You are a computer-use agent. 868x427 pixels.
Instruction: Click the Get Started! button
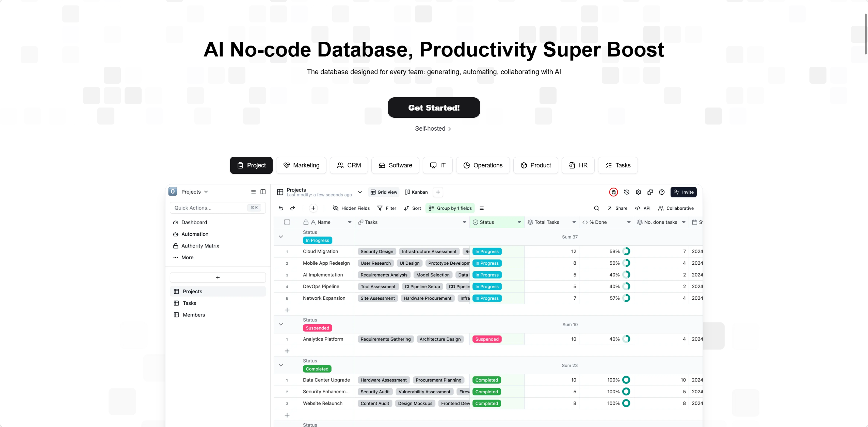434,108
